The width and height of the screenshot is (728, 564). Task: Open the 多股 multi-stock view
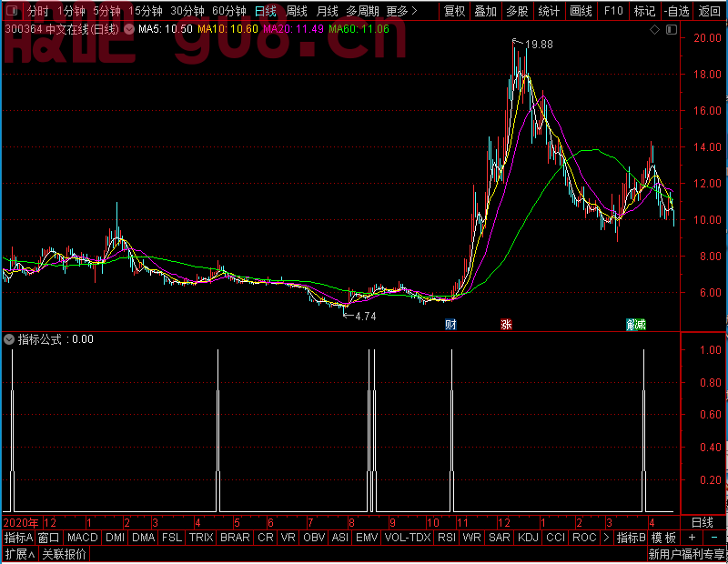[517, 11]
